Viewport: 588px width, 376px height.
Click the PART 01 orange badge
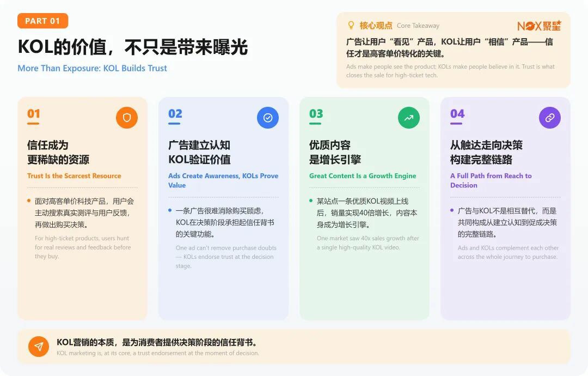[x=43, y=21]
